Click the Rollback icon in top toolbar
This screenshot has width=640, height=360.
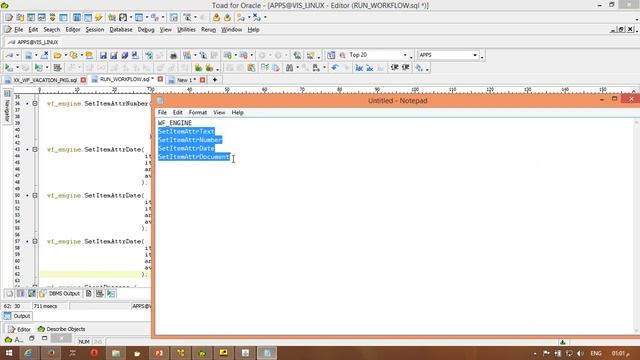(x=227, y=18)
